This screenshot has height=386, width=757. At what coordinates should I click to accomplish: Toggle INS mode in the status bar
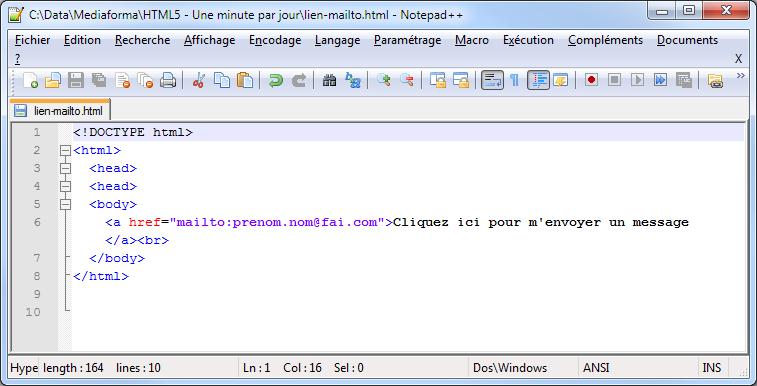(x=712, y=368)
